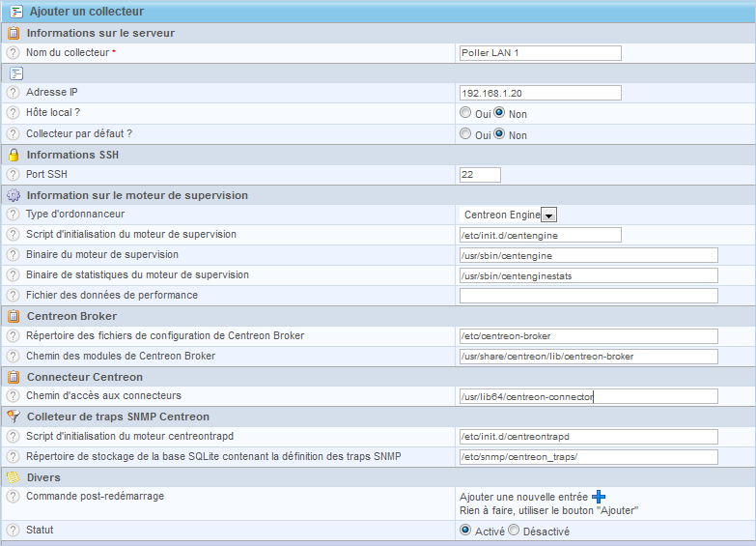Select Non for Collecteur par défaut
Viewport: 756px width, 546px height.
coord(499,133)
